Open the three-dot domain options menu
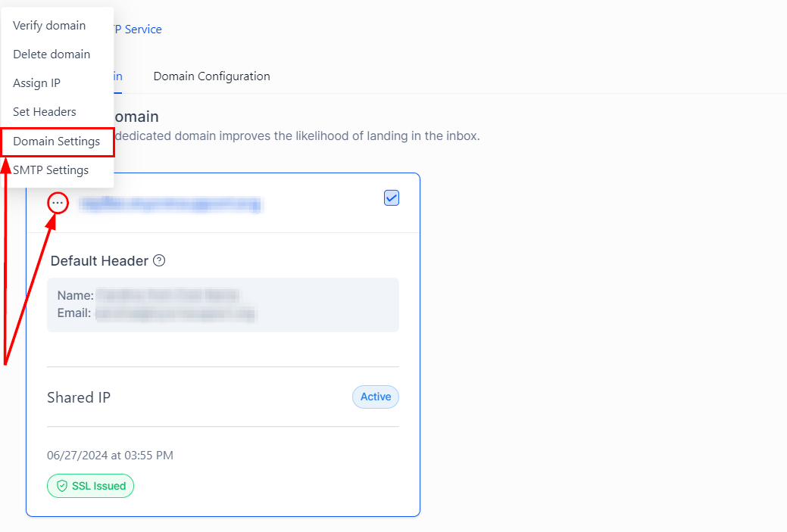Image resolution: width=787 pixels, height=532 pixels. click(x=58, y=203)
